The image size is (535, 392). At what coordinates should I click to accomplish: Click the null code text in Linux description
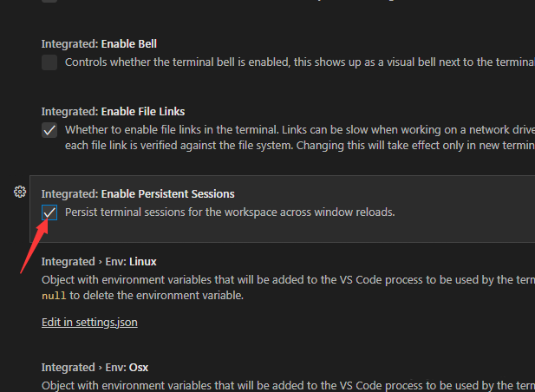(53, 296)
